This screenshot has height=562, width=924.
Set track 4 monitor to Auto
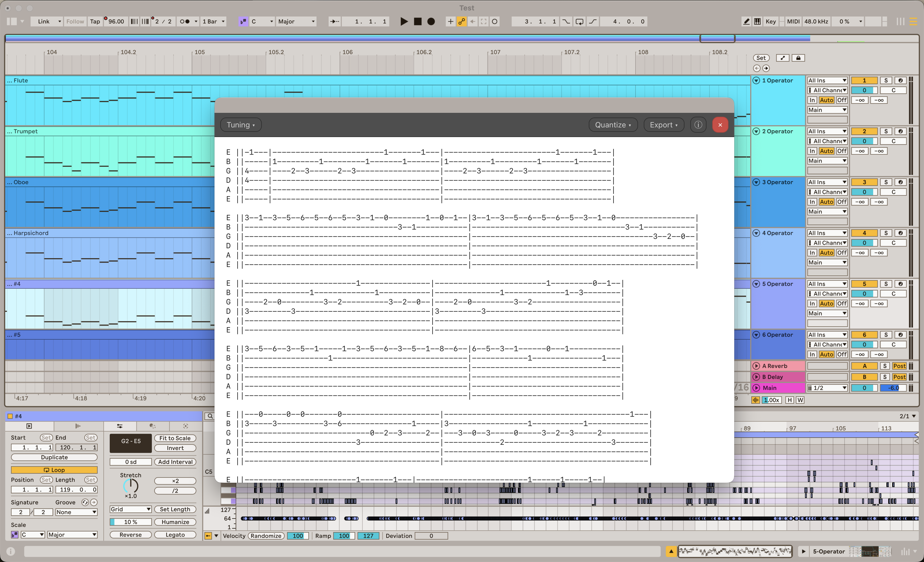pyautogui.click(x=826, y=253)
